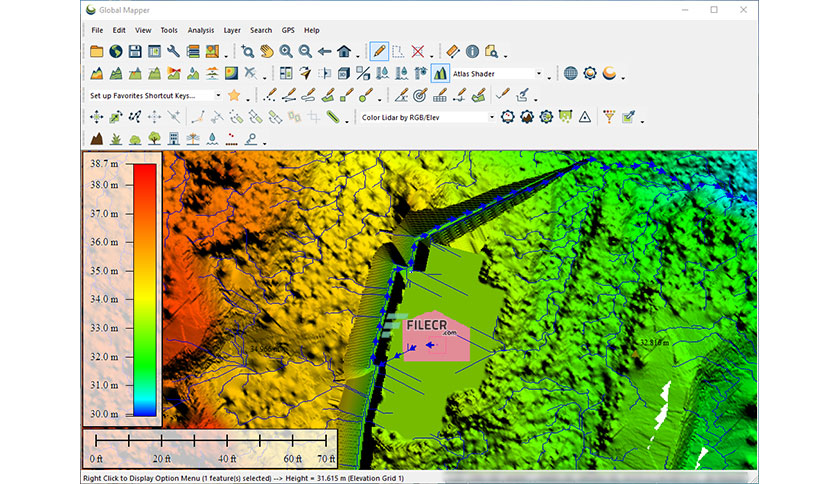
Task: Open the Atlas Shader dropdown
Action: (x=538, y=73)
